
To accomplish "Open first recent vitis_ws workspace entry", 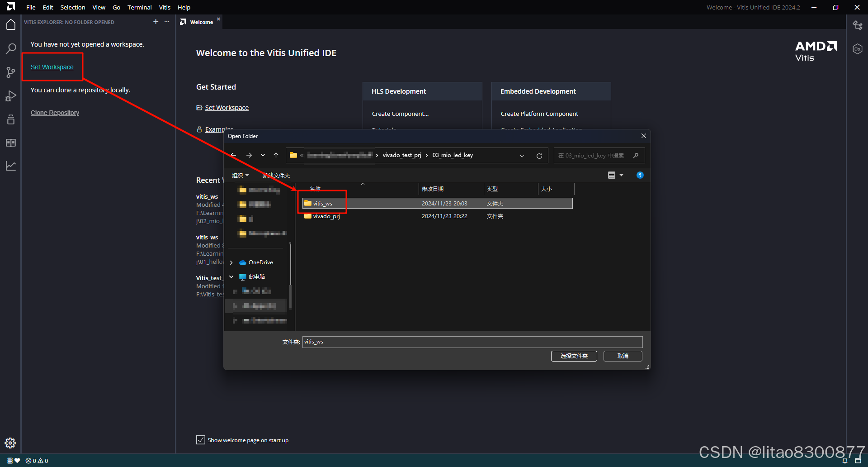I will click(207, 196).
